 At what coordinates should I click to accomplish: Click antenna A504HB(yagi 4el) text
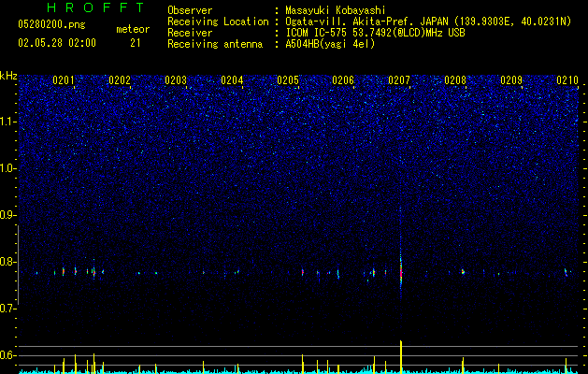[330, 44]
